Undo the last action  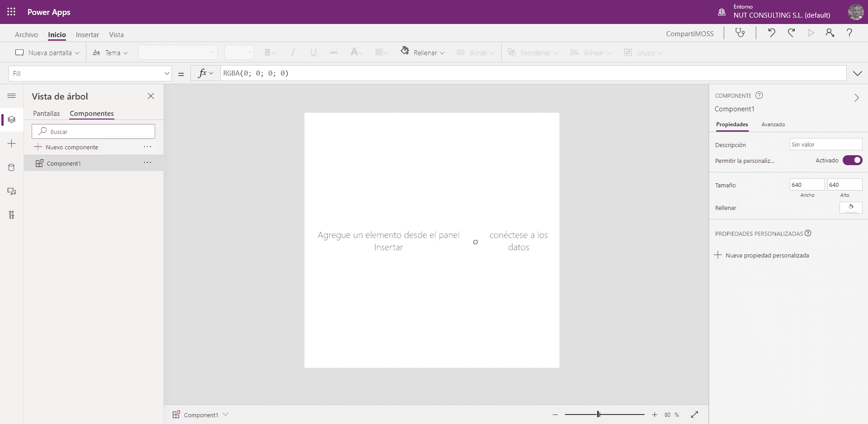coord(772,33)
